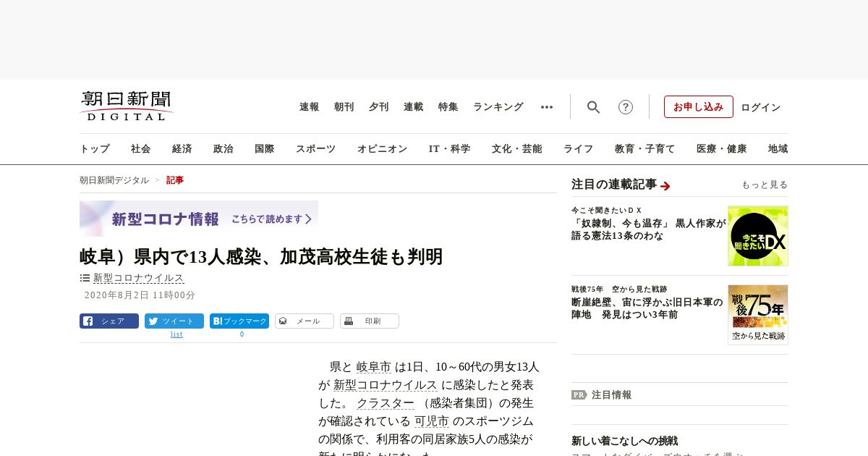The height and width of the screenshot is (456, 868).
Task: Go to the スポーツ section tab
Action: point(315,149)
